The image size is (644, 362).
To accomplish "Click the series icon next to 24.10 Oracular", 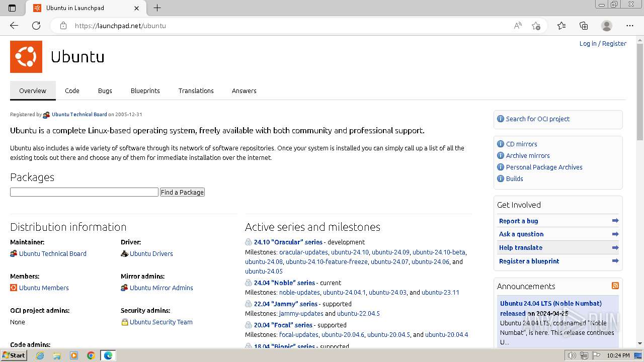I will (249, 242).
